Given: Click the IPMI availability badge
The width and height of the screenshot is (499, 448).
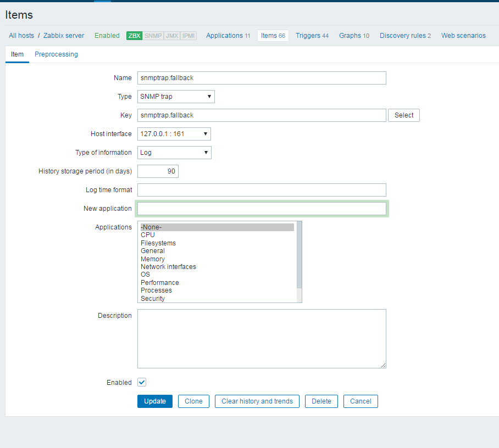Looking at the screenshot, I should tap(188, 36).
